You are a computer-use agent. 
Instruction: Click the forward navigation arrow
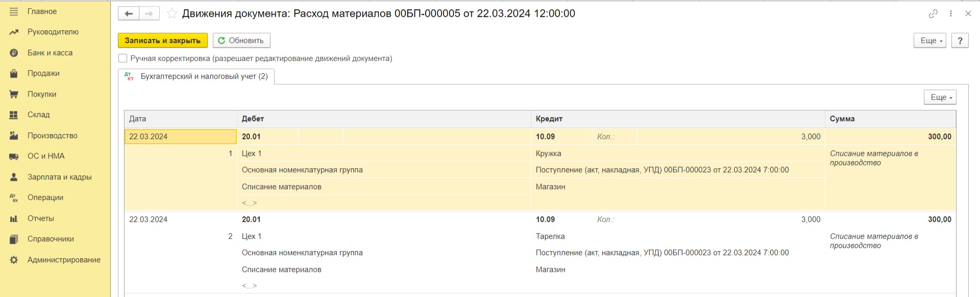pos(149,14)
